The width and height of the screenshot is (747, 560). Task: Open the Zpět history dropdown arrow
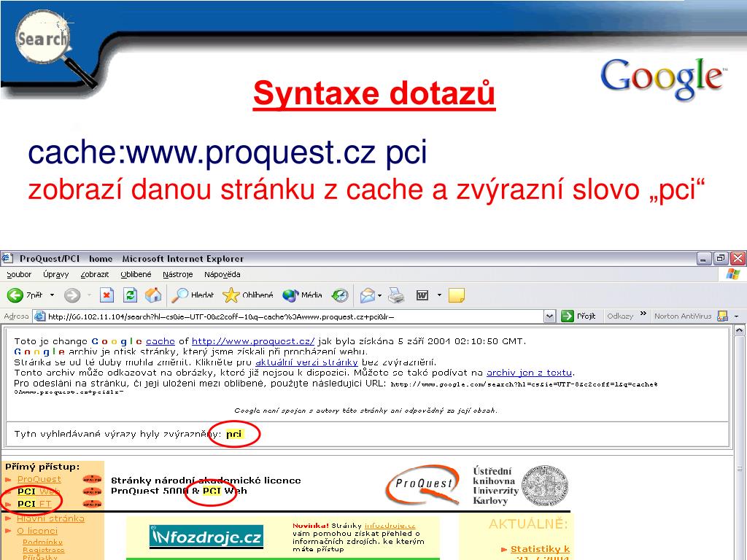(52, 295)
